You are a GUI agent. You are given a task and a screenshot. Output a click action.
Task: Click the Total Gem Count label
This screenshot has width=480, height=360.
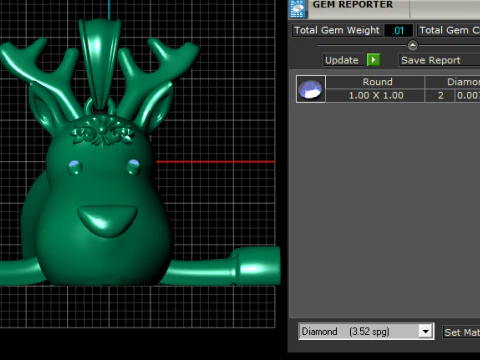(x=449, y=30)
